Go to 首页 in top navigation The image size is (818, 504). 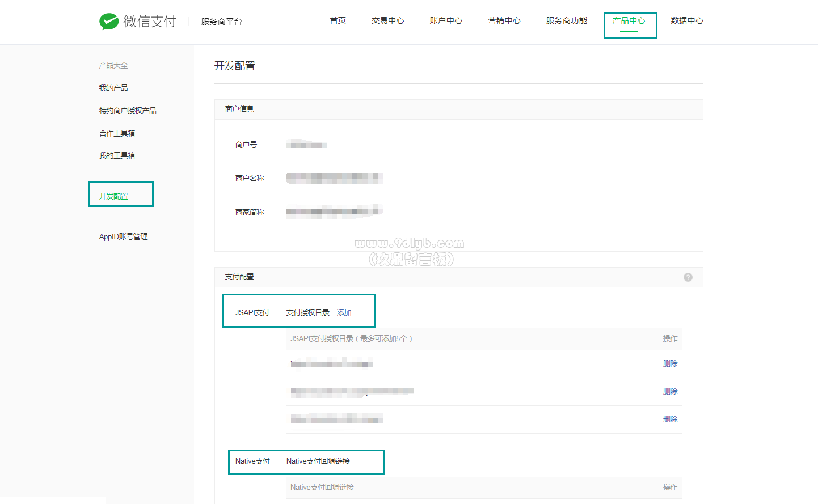[x=338, y=20]
